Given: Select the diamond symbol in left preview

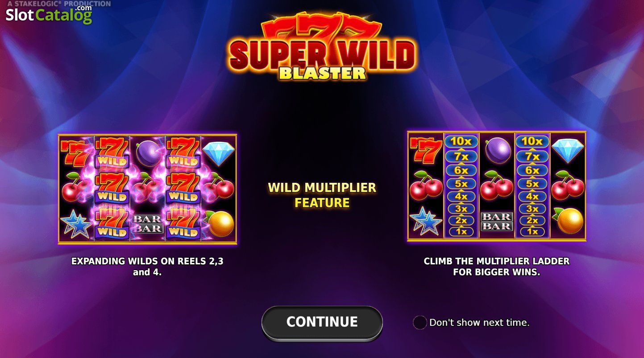Looking at the screenshot, I should coord(219,153).
